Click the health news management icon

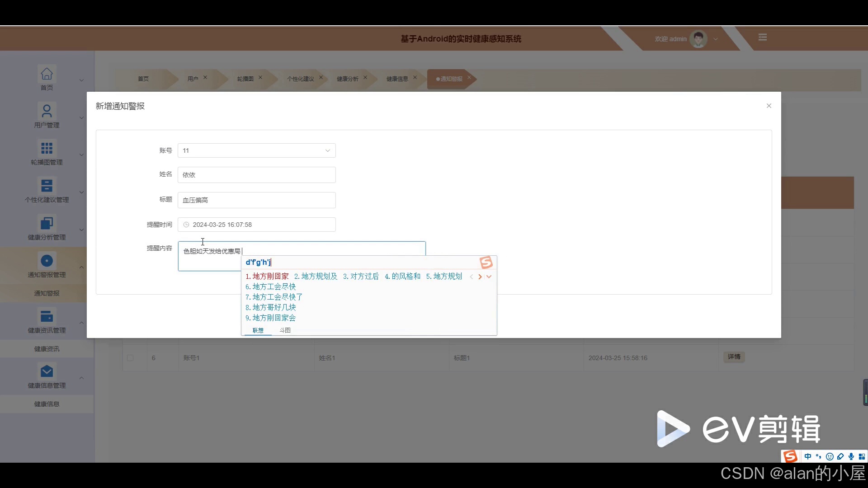pos(47,316)
